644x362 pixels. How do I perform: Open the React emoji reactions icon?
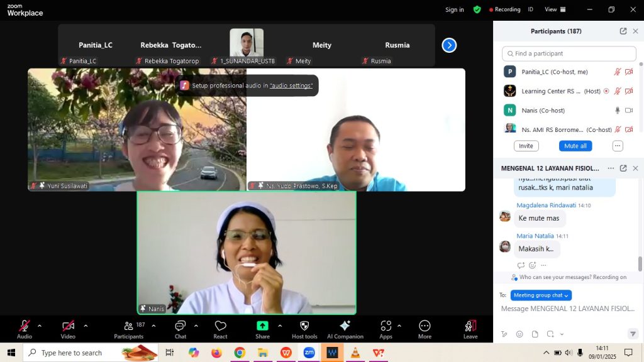[220, 326]
